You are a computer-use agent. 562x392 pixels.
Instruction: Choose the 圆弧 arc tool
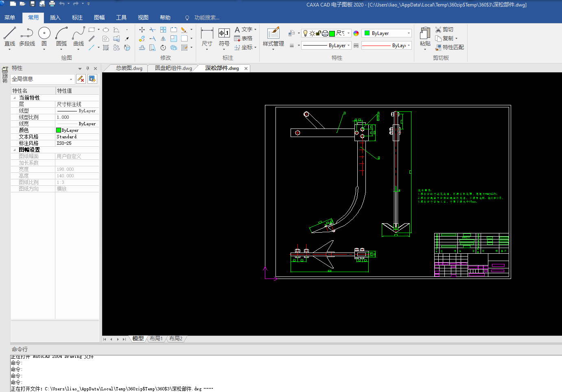pyautogui.click(x=61, y=33)
